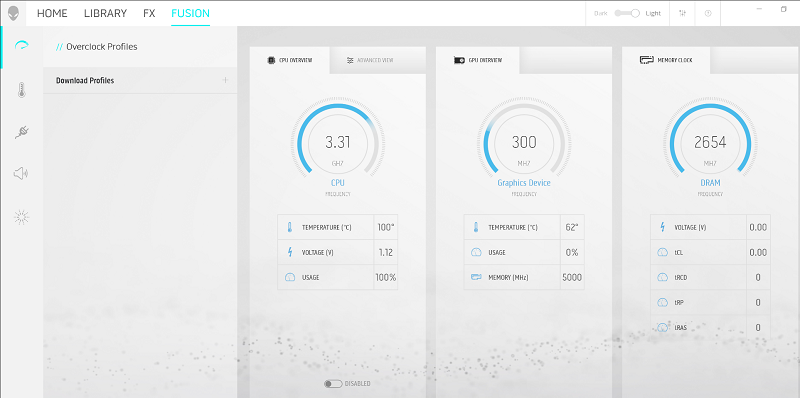Open the thermal thermometer sidebar icon
Viewport: 800px width, 398px height.
(21, 90)
